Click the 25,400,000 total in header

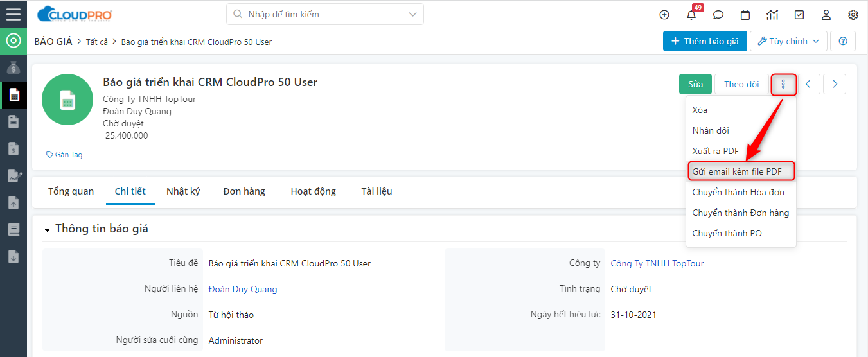(x=127, y=135)
